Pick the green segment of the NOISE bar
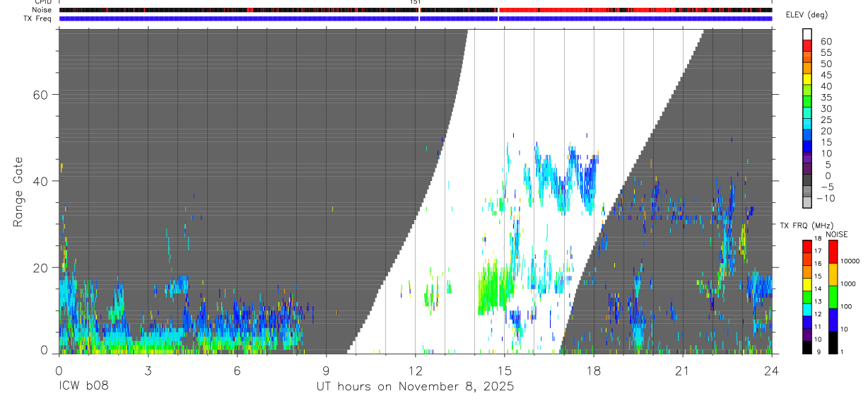This screenshot has width=868, height=401. tap(832, 296)
